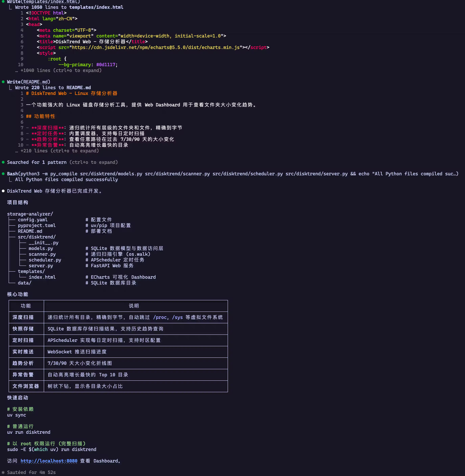Click the green bullet beside Write(README.md)
Screen dimensions: 465x476
point(3,82)
